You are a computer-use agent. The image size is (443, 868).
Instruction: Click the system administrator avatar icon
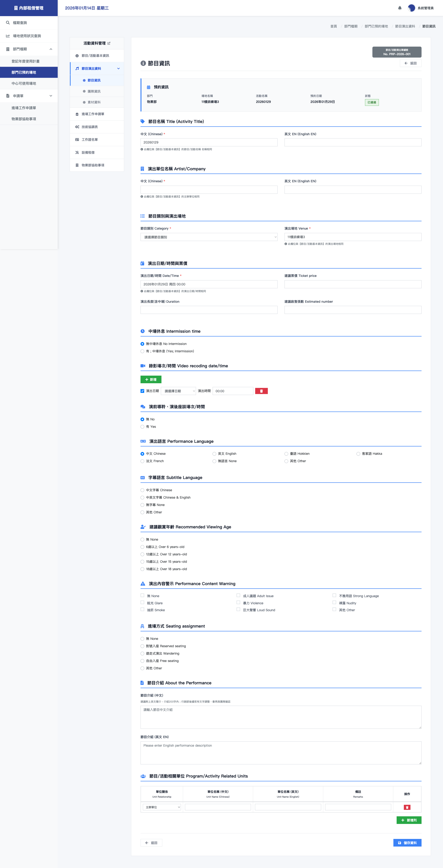tap(411, 8)
